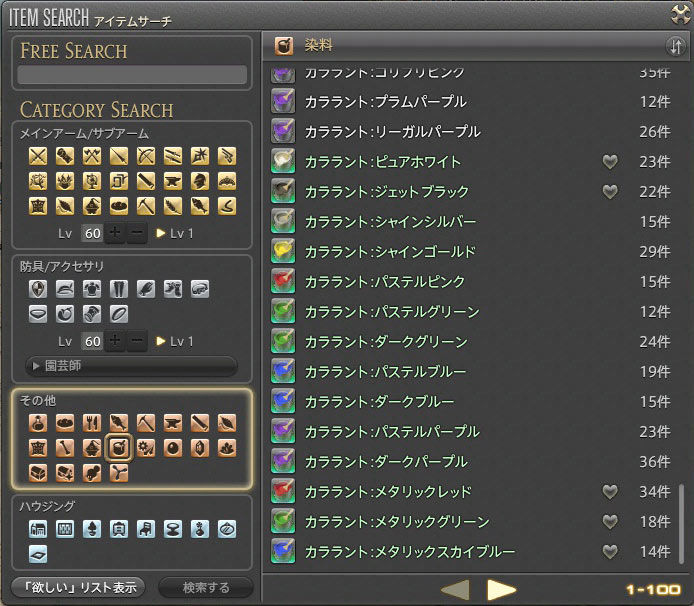Increase level with plus in 防具/アクセサリ section
Viewport: 694px width, 606px height.
115,341
